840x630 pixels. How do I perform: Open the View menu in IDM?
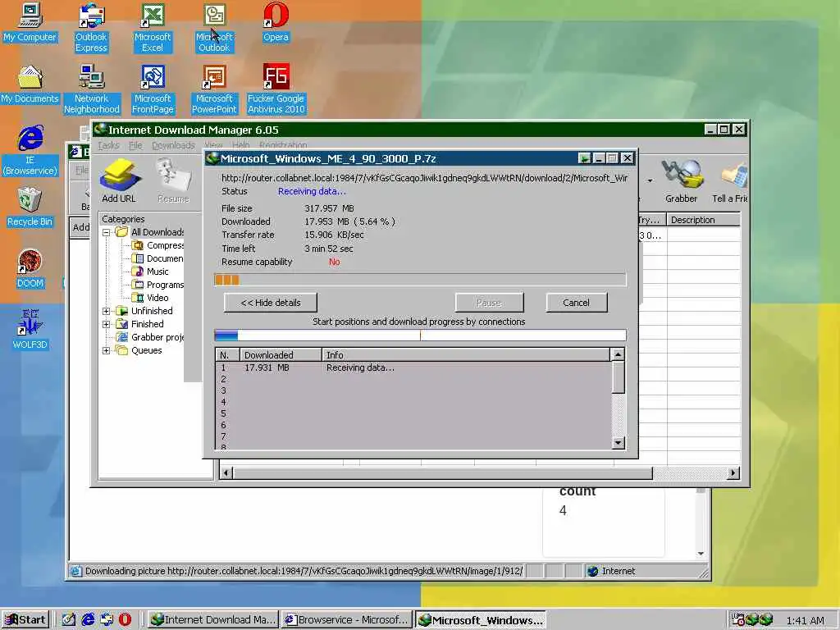click(x=213, y=145)
